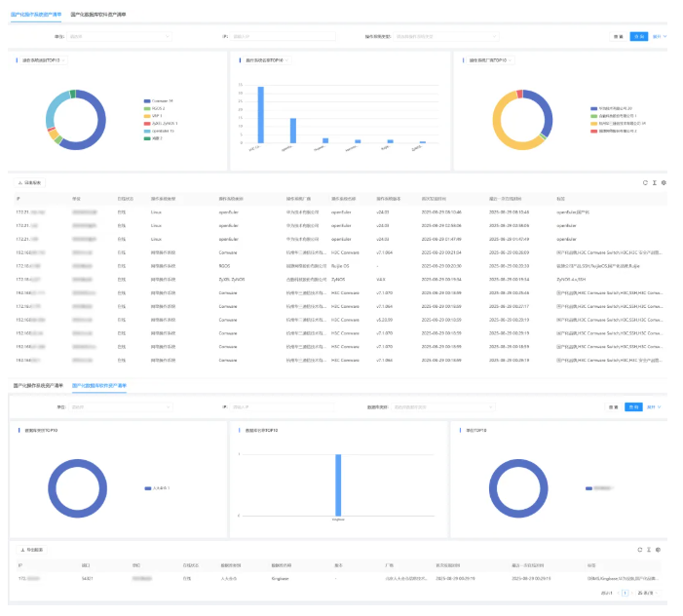The height and width of the screenshot is (616, 683).
Task: Open column settings gear above the database table
Action: point(660,550)
